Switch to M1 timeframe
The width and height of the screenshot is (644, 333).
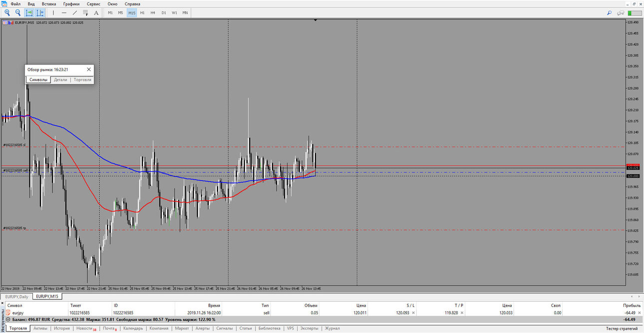point(110,12)
